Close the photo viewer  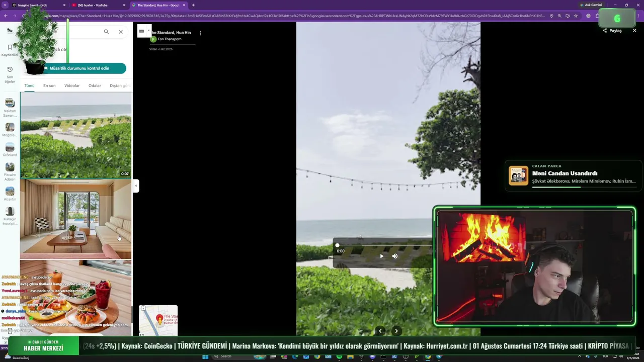(x=634, y=31)
